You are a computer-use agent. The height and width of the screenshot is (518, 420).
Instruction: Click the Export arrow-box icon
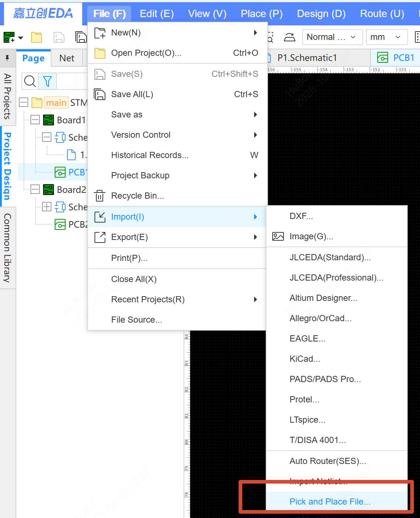click(100, 237)
